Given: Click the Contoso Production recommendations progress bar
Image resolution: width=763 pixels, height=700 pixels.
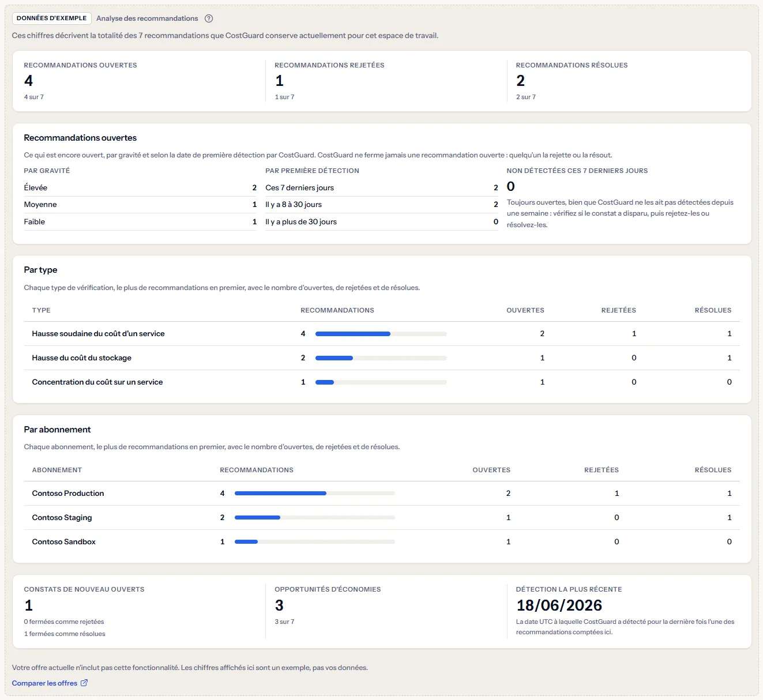Looking at the screenshot, I should (315, 494).
